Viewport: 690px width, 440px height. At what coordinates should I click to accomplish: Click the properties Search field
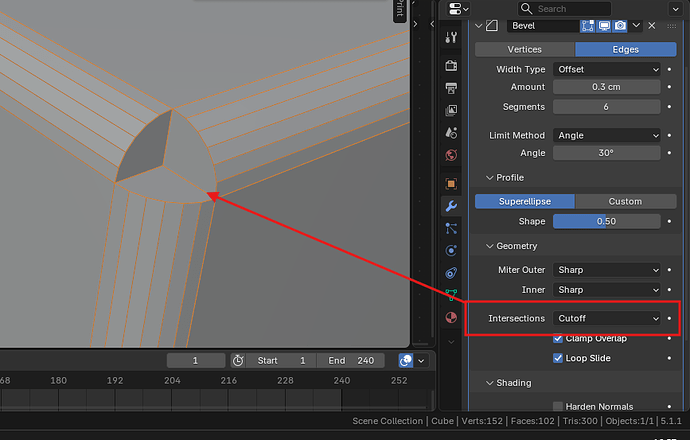tap(564, 8)
